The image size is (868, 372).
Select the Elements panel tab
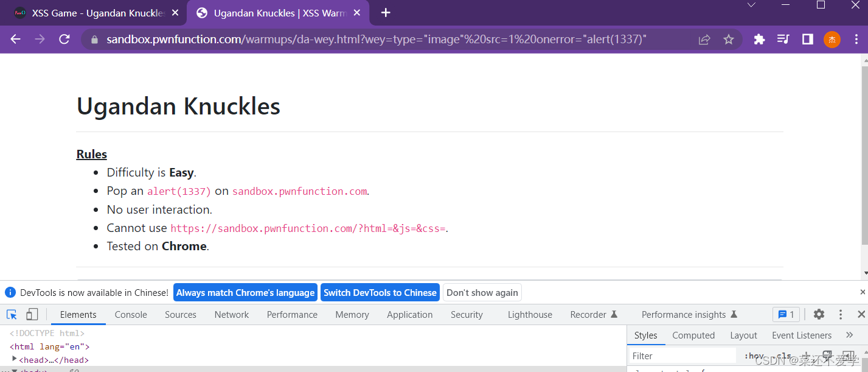78,315
